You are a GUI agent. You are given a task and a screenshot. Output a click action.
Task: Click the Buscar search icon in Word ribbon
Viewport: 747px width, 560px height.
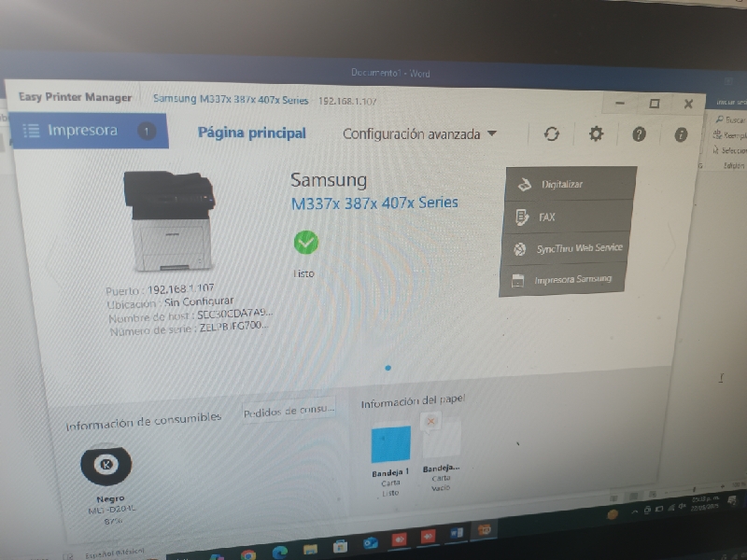pyautogui.click(x=719, y=119)
